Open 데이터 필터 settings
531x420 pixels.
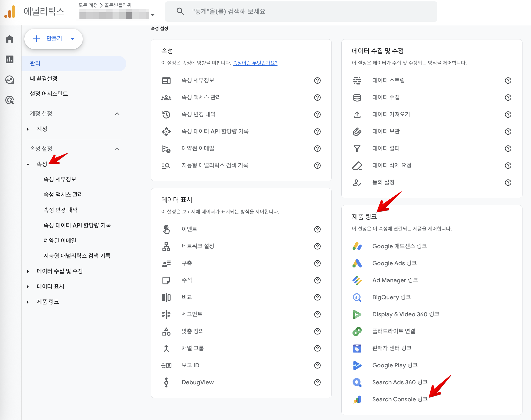point(386,148)
